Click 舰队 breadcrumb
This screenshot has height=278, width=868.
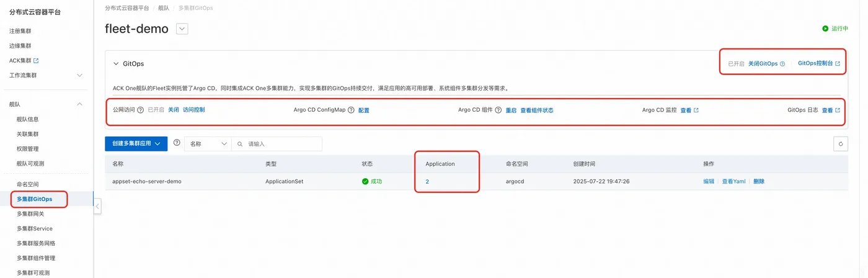pos(163,8)
